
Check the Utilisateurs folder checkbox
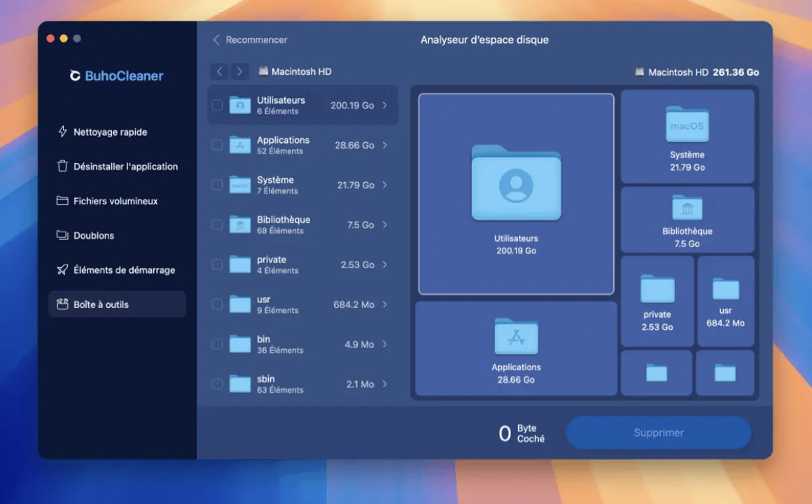point(217,105)
